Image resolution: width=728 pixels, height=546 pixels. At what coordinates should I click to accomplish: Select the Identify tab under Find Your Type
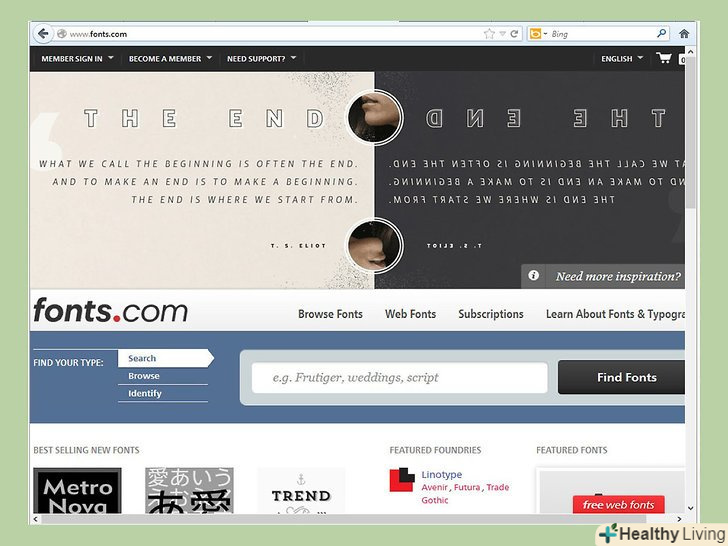162,393
